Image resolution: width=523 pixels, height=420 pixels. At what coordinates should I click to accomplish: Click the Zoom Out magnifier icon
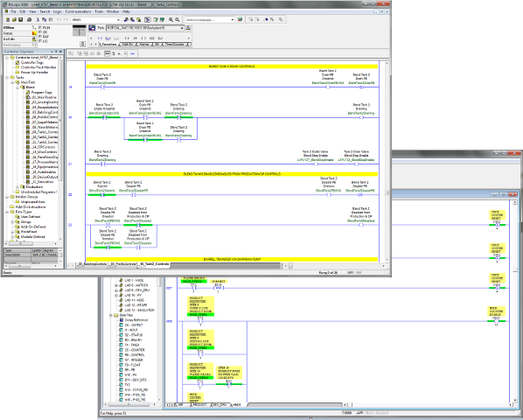pos(178,20)
